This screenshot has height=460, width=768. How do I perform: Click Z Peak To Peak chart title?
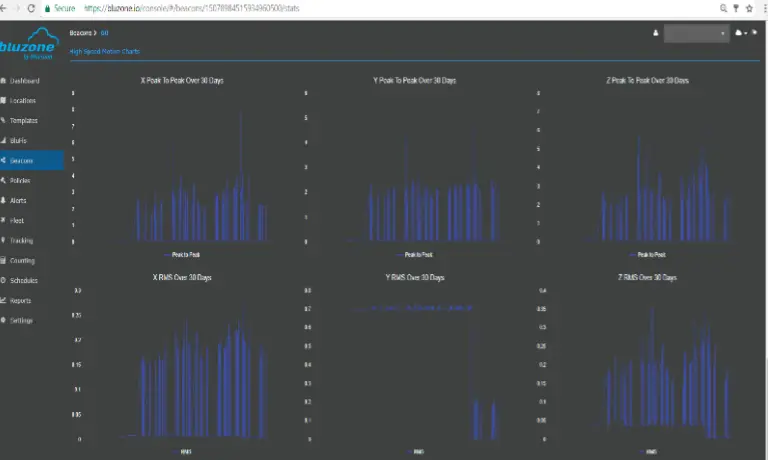click(648, 80)
